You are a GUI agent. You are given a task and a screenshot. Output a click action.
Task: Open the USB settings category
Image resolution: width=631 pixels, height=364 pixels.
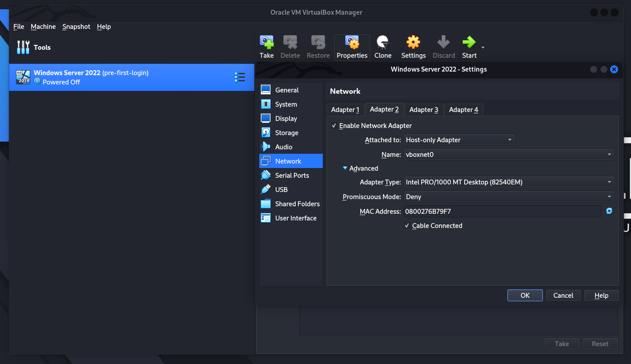click(291, 189)
